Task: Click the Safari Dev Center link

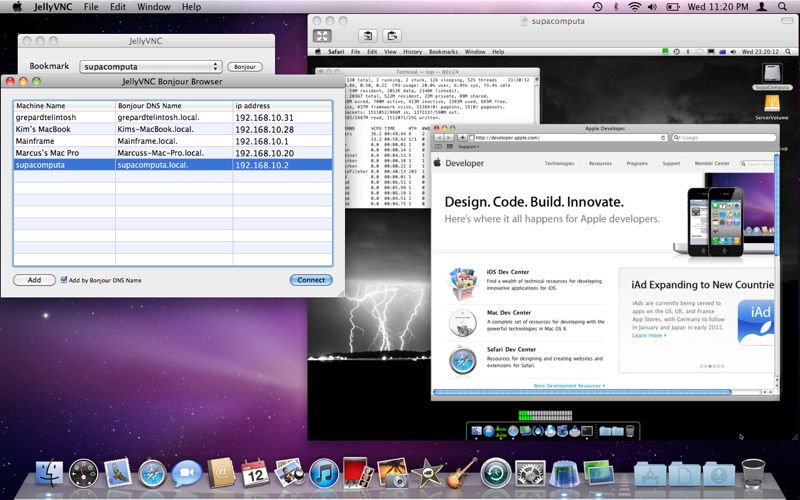Action: pyautogui.click(x=511, y=349)
